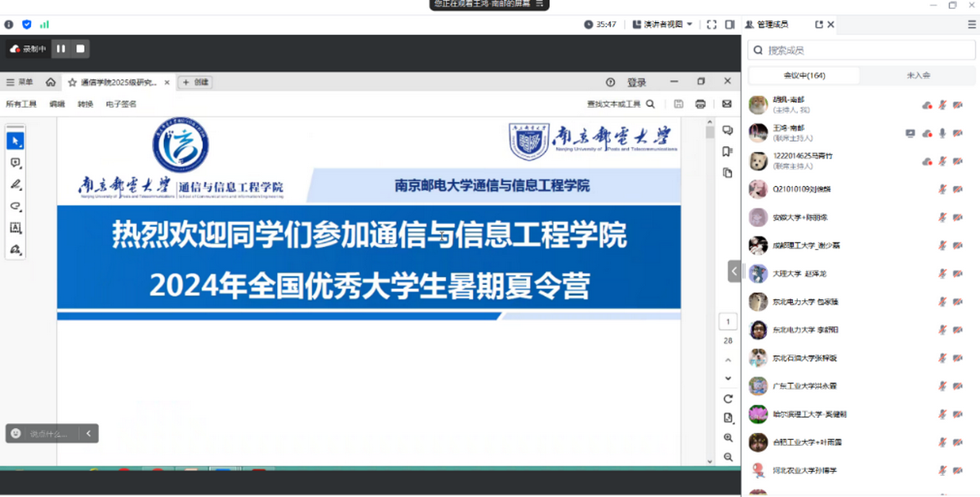Open the bookmarks panel icon
Screen dimensions: 980x497
(x=727, y=152)
